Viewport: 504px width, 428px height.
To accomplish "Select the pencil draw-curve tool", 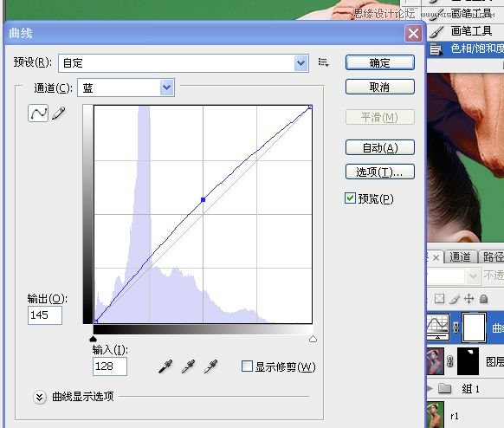I will pyautogui.click(x=59, y=113).
